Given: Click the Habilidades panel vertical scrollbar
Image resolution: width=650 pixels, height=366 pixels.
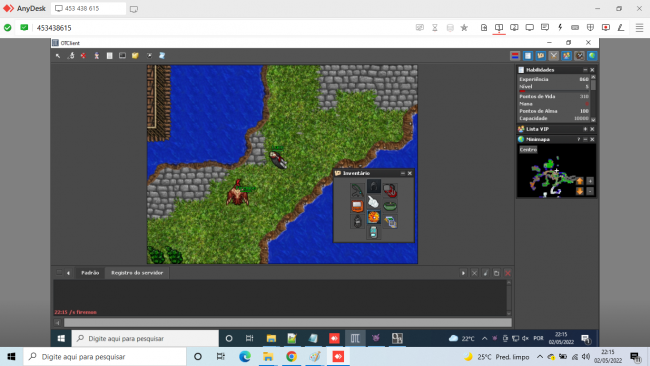Looking at the screenshot, I should [x=593, y=98].
